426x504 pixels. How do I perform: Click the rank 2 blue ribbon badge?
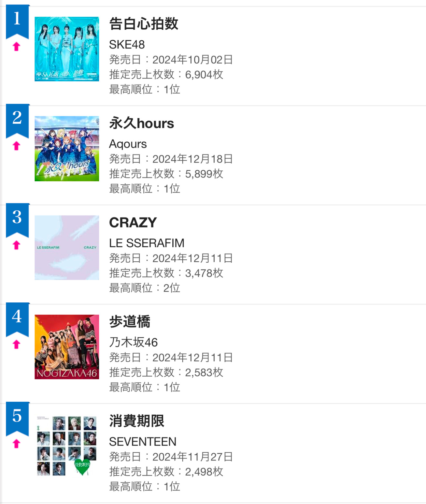(17, 121)
